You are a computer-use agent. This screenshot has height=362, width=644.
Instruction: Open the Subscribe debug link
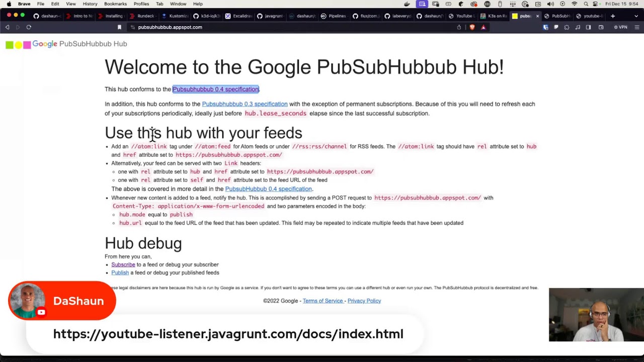click(123, 264)
